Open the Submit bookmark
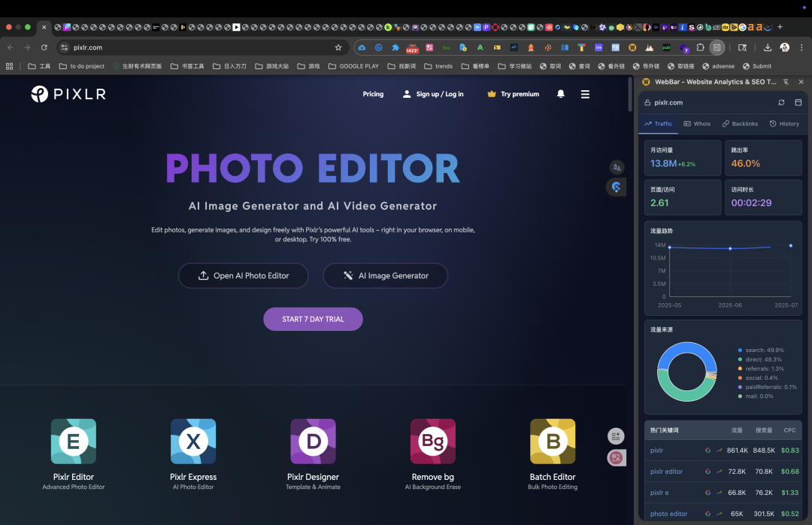The height and width of the screenshot is (525, 812). coord(757,66)
